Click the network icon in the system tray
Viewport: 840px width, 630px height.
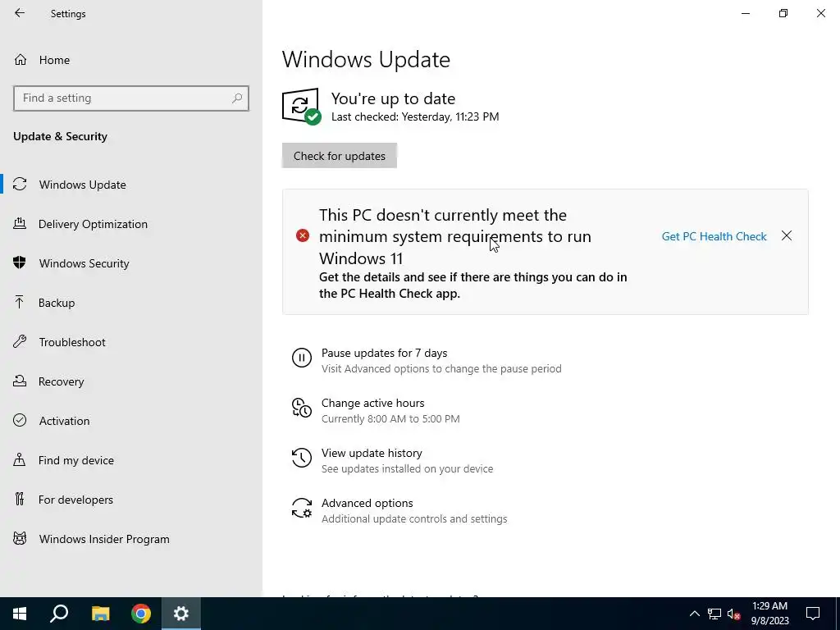(x=714, y=614)
